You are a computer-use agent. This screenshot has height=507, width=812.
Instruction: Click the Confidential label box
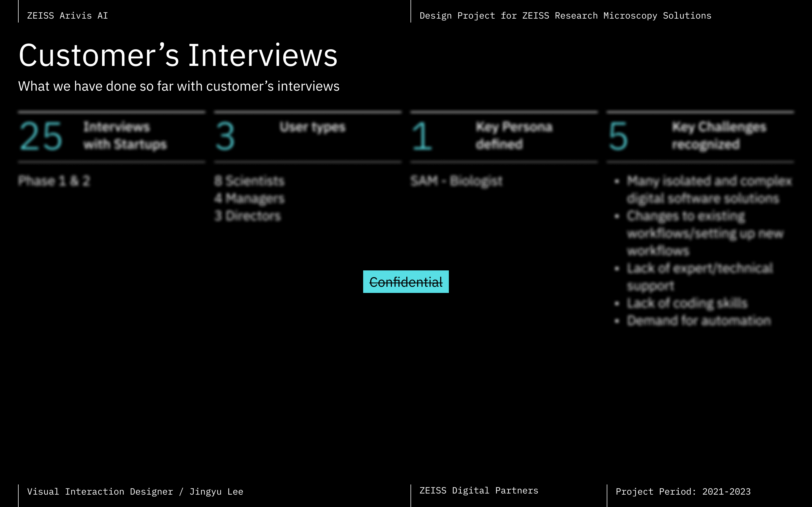pos(406,282)
